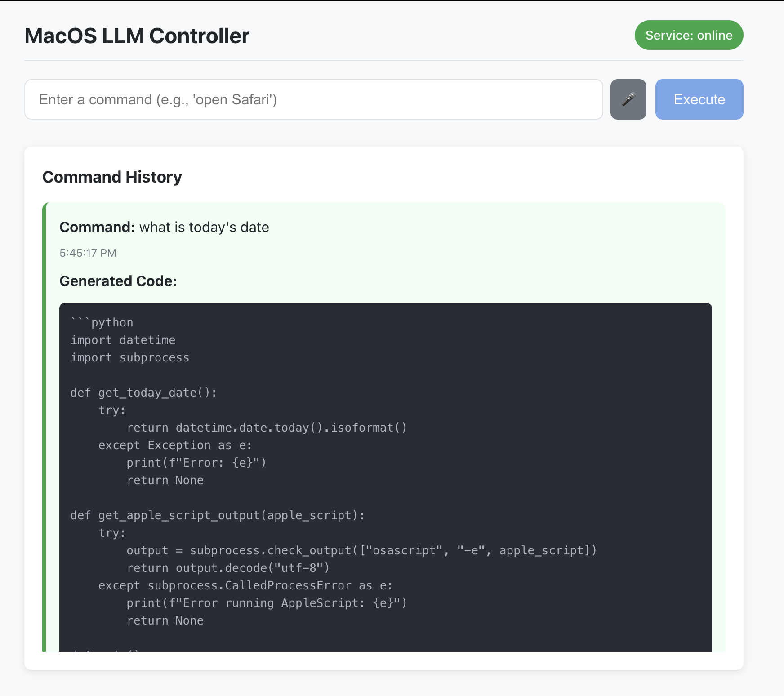Image resolution: width=784 pixels, height=696 pixels.
Task: Click the '```python' line in the code block
Action: pos(102,322)
